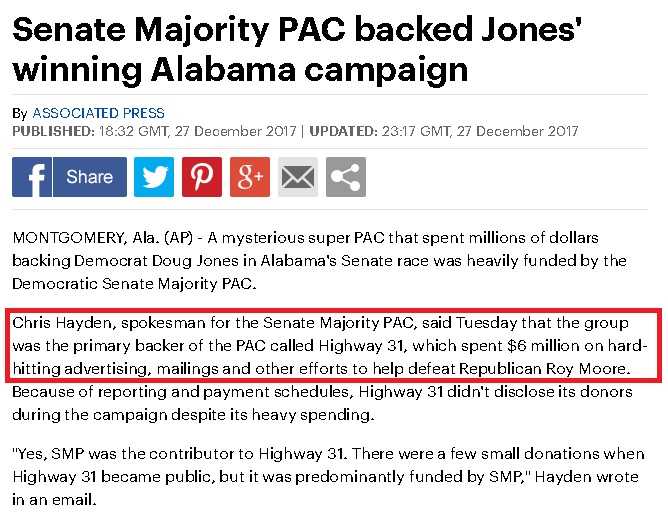Click the UPDATED label
668x524 pixels.
click(x=343, y=131)
